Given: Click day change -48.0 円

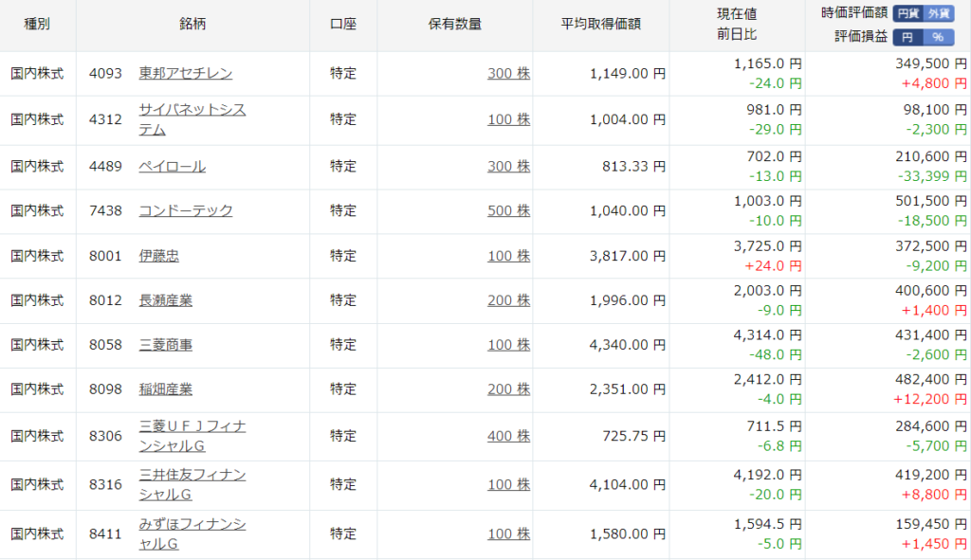Looking at the screenshot, I should pyautogui.click(x=776, y=355).
